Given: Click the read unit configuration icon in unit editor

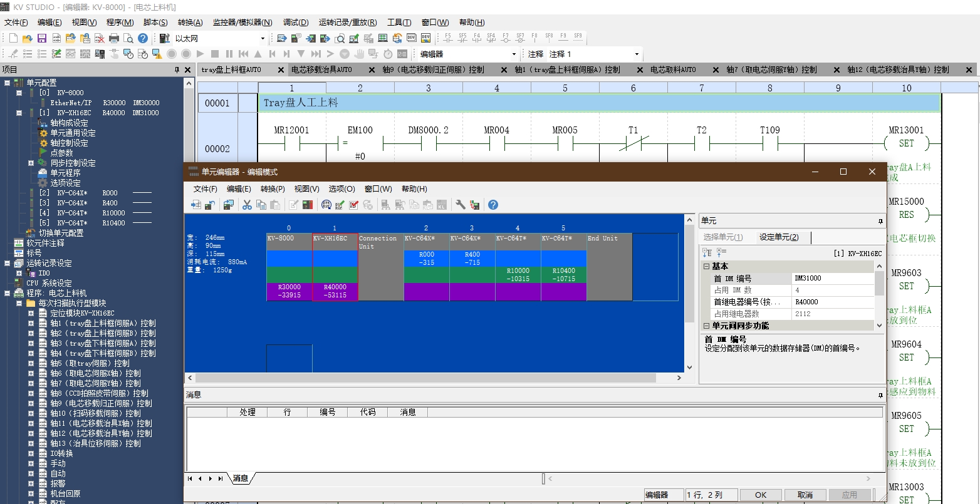Looking at the screenshot, I should [x=196, y=205].
